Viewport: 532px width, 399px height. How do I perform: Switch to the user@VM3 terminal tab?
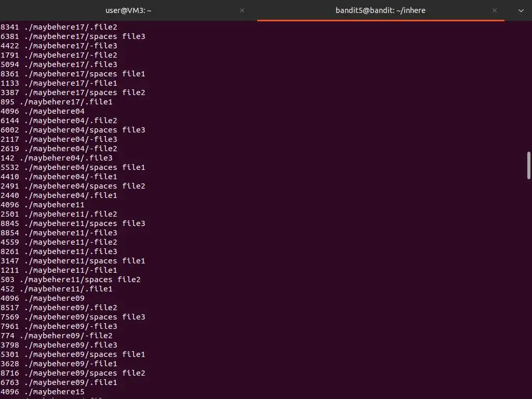tap(128, 10)
